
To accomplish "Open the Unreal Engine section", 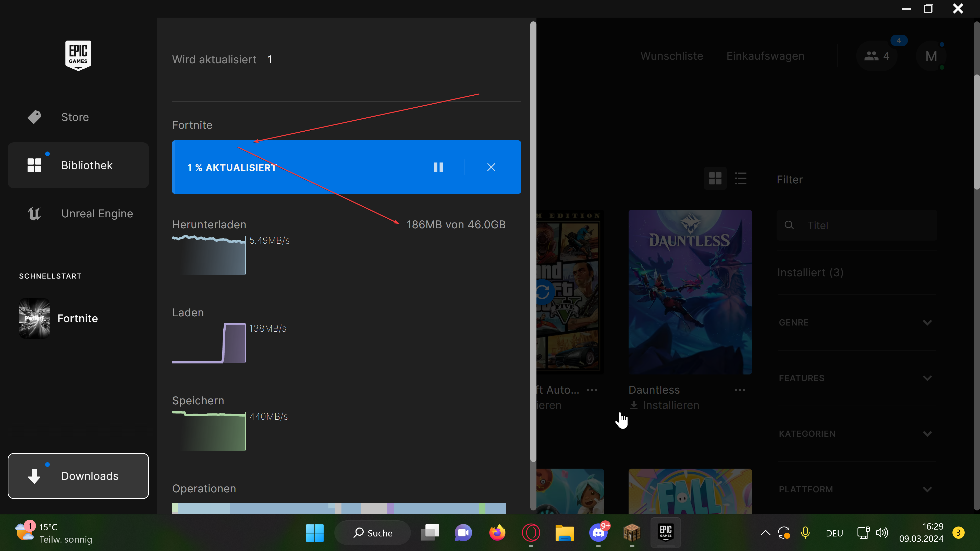I will coord(97,214).
